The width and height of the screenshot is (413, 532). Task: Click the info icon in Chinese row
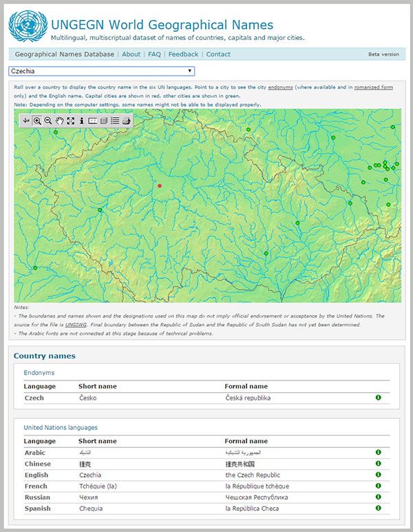pyautogui.click(x=378, y=463)
